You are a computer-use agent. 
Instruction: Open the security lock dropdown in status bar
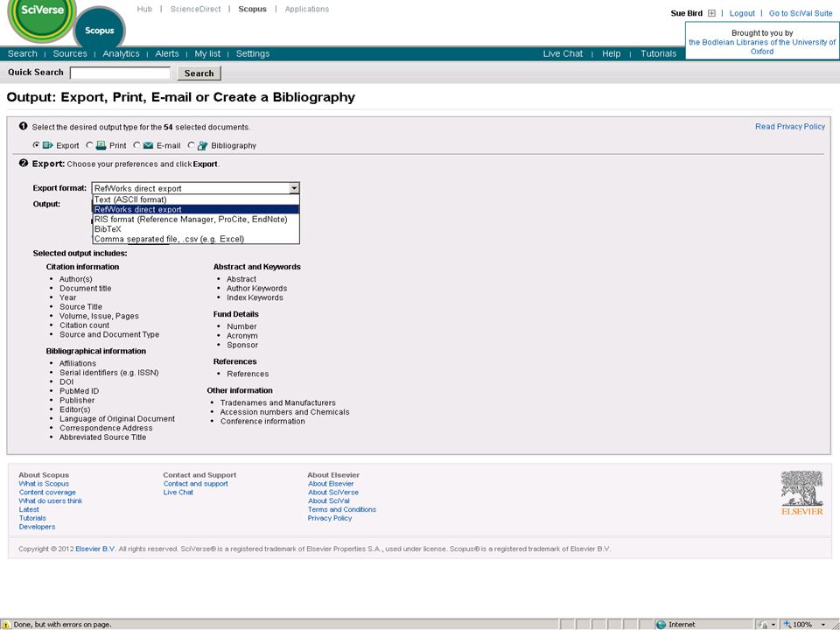click(x=773, y=624)
